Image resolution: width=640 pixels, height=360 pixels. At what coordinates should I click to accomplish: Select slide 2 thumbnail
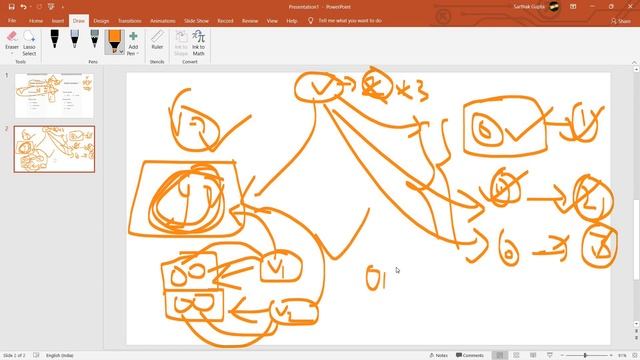[54, 149]
